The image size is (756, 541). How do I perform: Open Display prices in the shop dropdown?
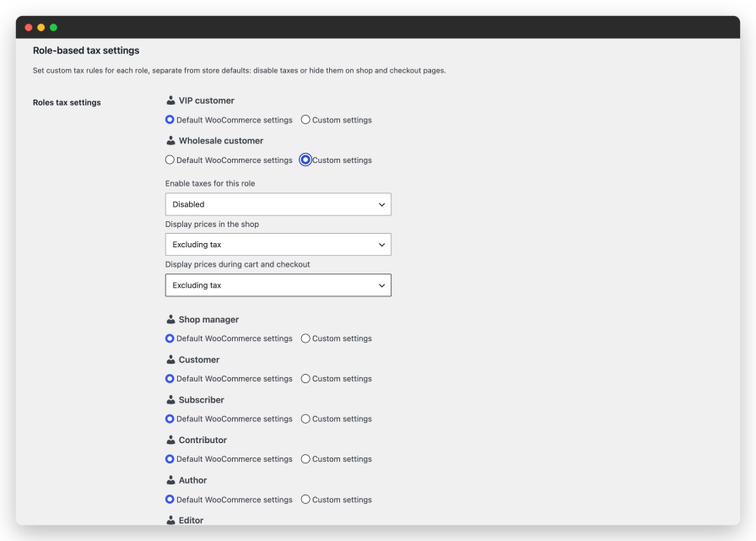click(278, 245)
